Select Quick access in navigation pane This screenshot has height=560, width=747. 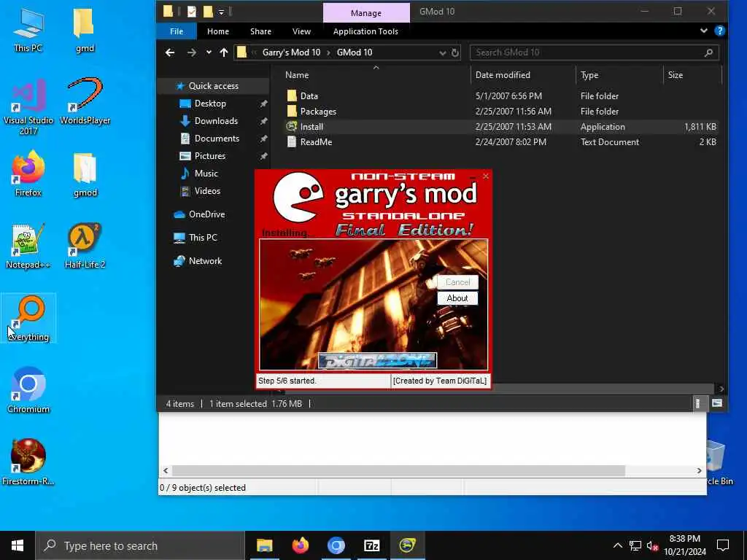pos(213,86)
